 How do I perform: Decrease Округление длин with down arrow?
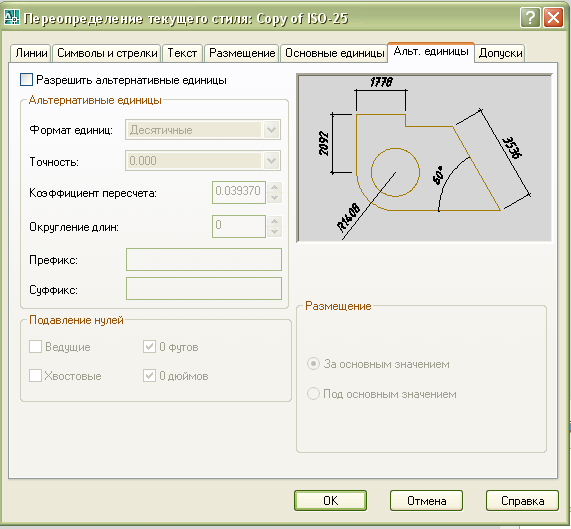click(275, 232)
